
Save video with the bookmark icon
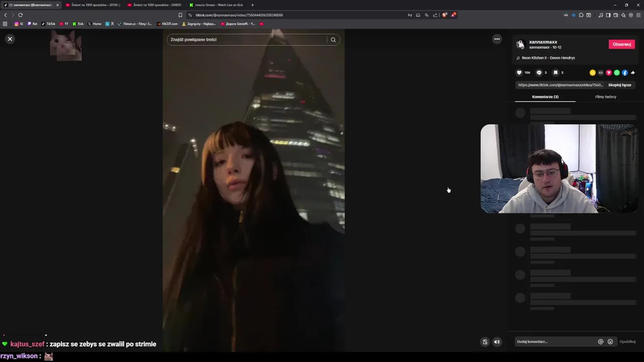click(x=555, y=72)
